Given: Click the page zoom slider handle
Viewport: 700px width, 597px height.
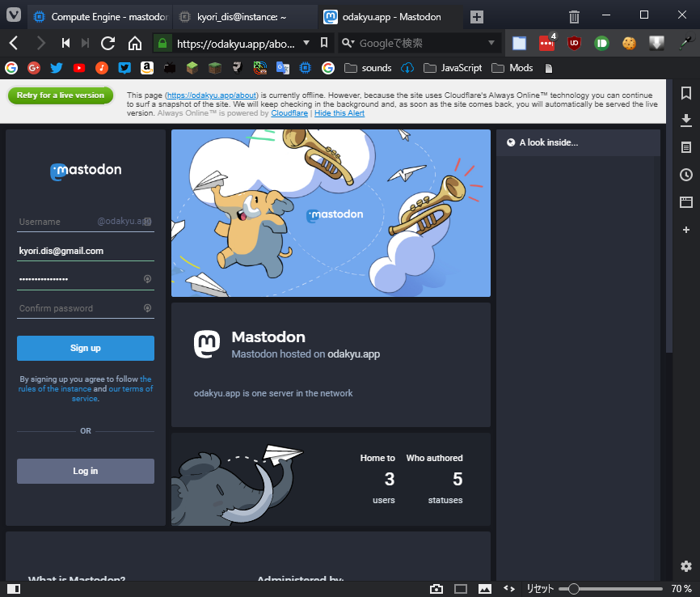Looking at the screenshot, I should click(x=574, y=589).
